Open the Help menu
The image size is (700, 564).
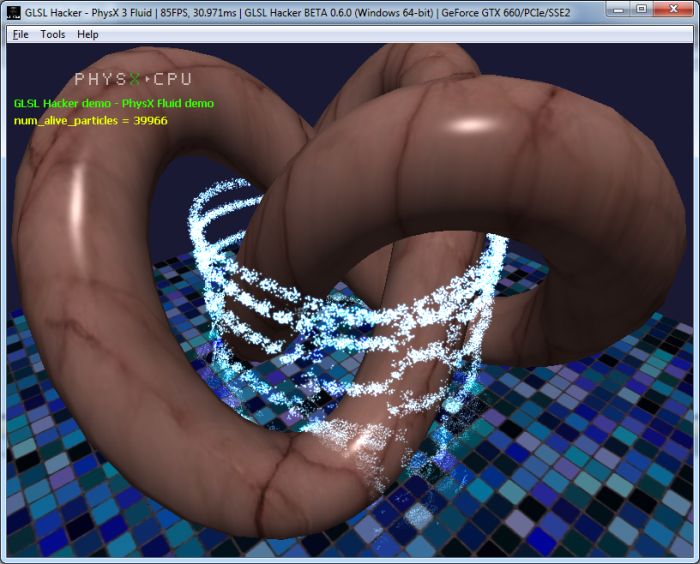[88, 34]
